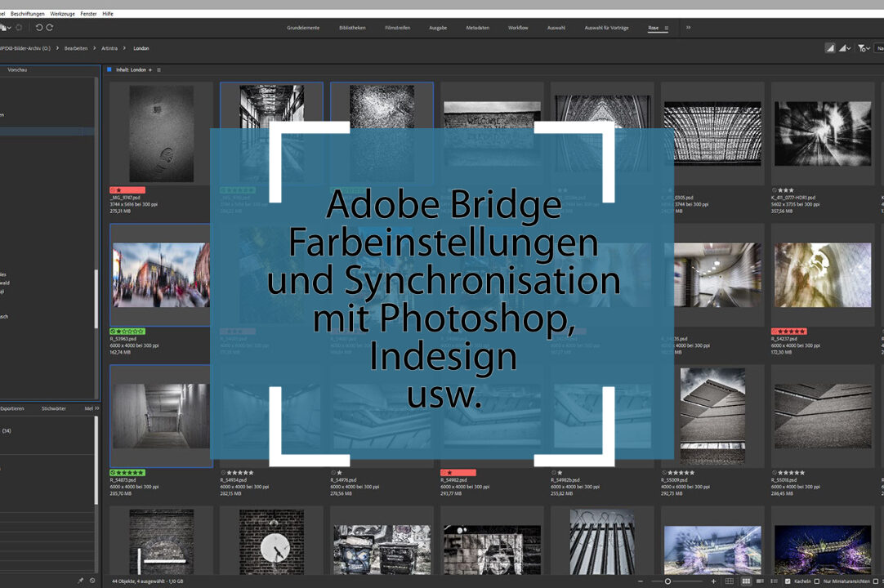Rotate image 90° clockwise
884x588 pixels.
[50, 28]
